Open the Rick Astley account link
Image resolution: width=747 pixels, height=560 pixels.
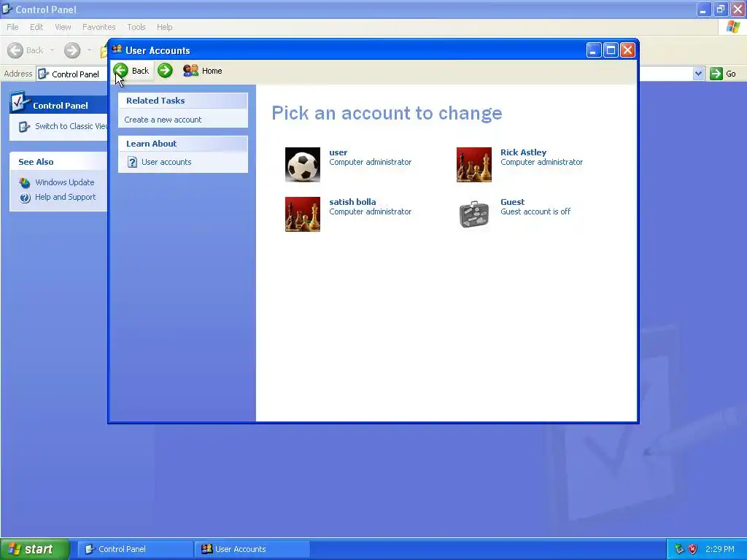(523, 152)
